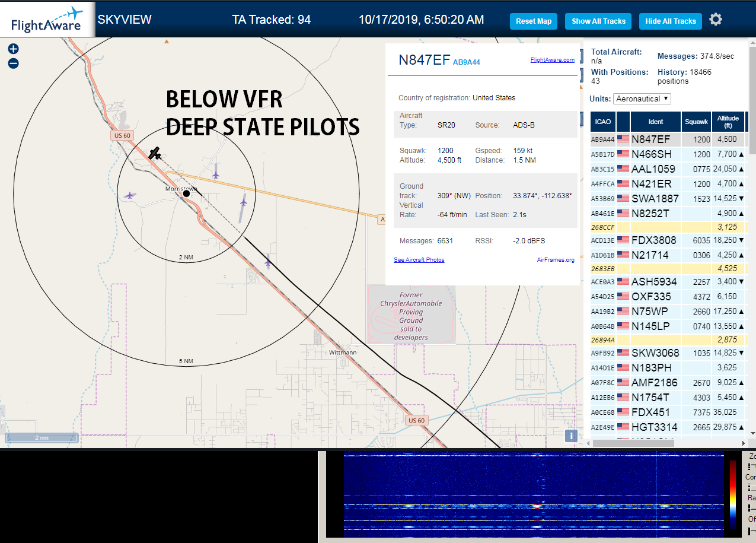Viewport: 756px width, 543px height.
Task: Sort table by Altitude (ft) column header
Action: 728,122
